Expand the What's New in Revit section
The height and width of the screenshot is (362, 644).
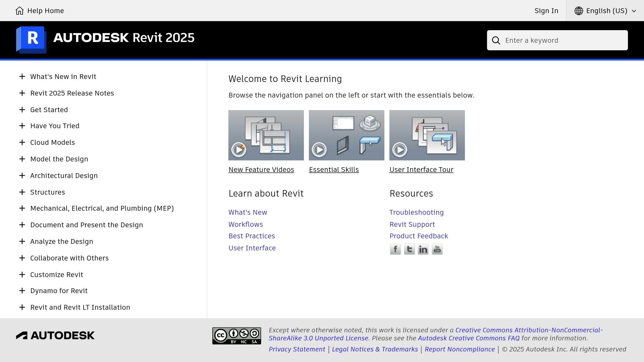pos(22,77)
